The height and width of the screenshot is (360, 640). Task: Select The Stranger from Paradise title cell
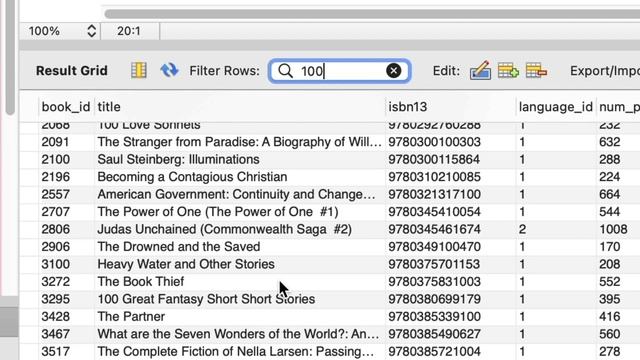[x=240, y=142]
